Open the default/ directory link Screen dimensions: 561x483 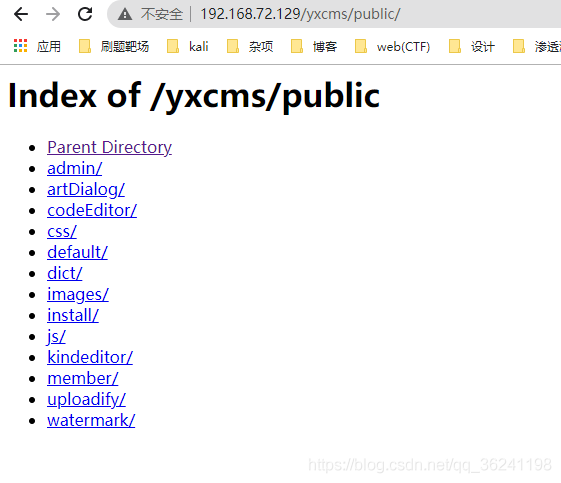77,252
